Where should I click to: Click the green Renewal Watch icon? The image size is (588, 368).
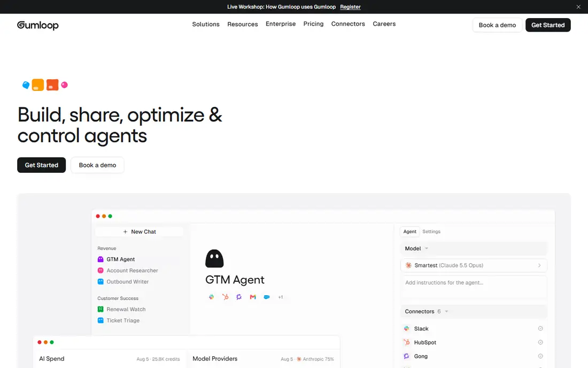(x=100, y=309)
